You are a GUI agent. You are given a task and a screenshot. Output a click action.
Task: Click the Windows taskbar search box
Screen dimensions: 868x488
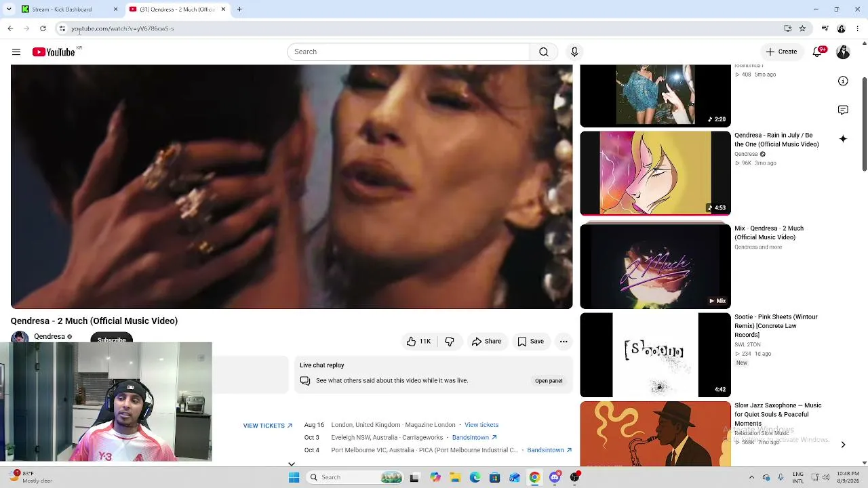pos(353,478)
